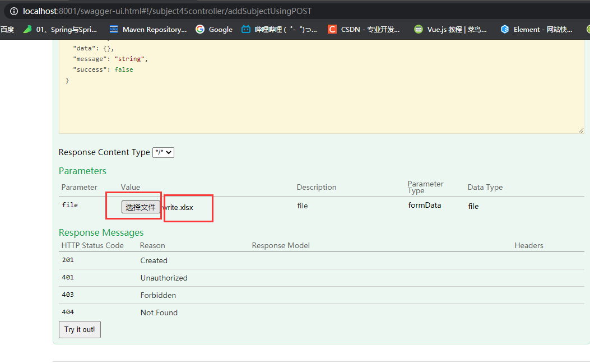Open the 百度 bookmark
Image resolution: width=590 pixels, height=364 pixels.
(x=7, y=29)
